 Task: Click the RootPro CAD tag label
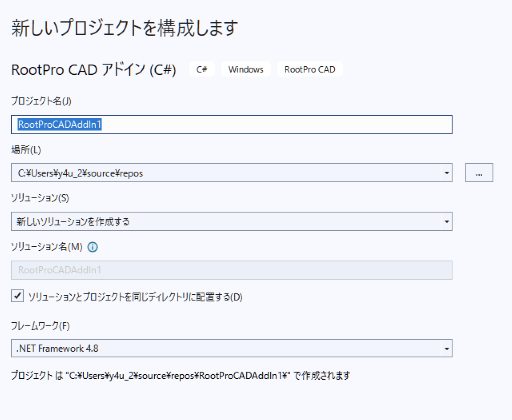(x=310, y=69)
